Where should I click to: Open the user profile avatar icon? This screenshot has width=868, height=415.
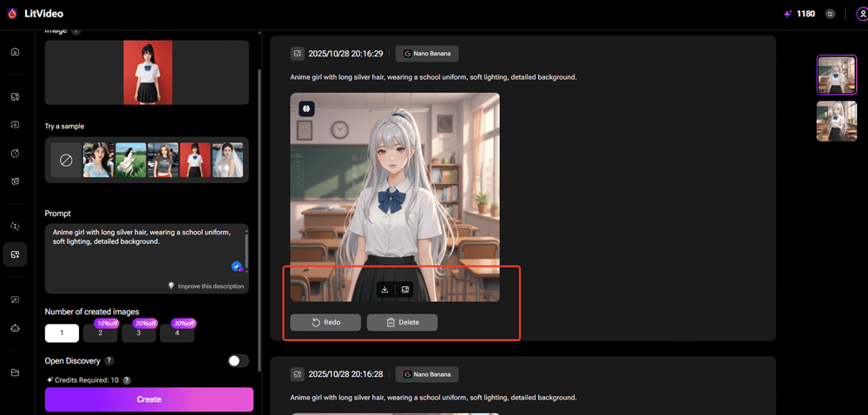[862, 15]
